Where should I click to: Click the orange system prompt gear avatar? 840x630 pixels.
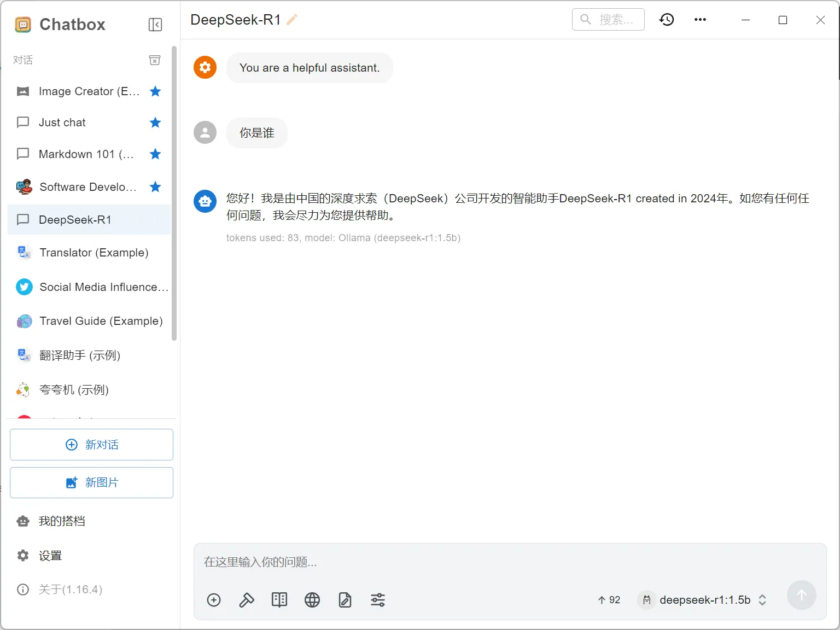205,67
